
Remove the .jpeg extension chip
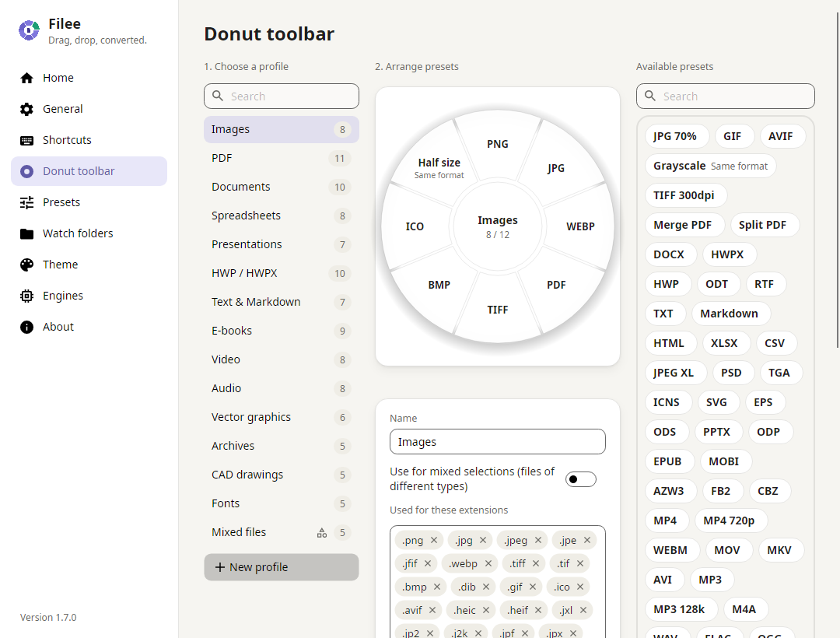(538, 540)
